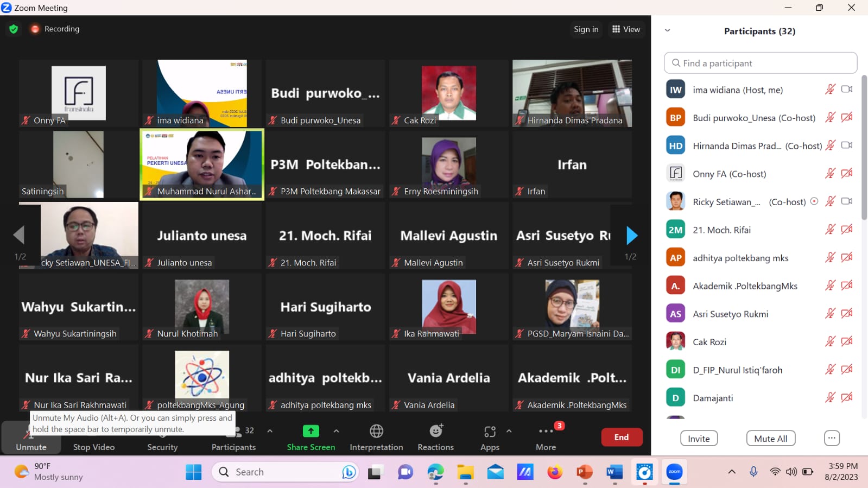This screenshot has height=488, width=868.
Task: Open the View layout menu
Action: 626,29
